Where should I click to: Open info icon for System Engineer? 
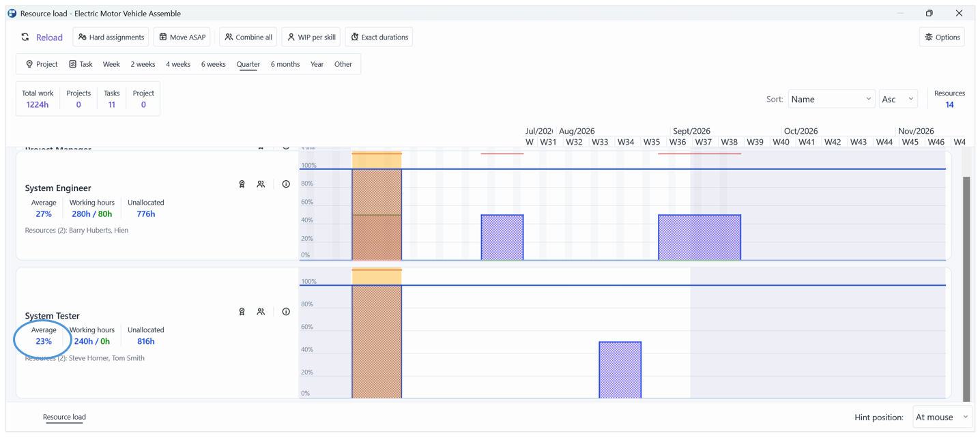coord(286,184)
